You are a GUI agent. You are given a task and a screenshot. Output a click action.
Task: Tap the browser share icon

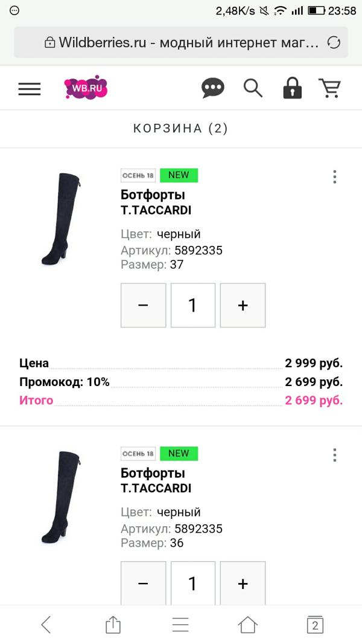(x=113, y=625)
